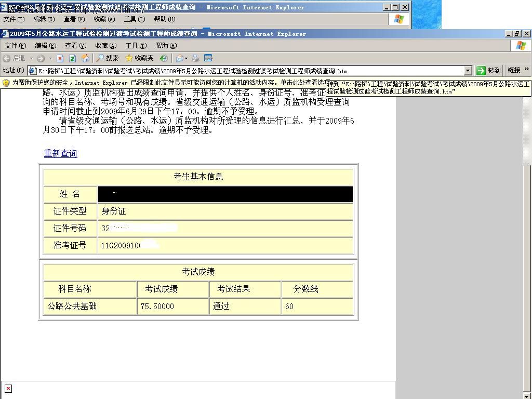Click the Refresh page icon
Screen dimensions: 532x399
pos(72,58)
